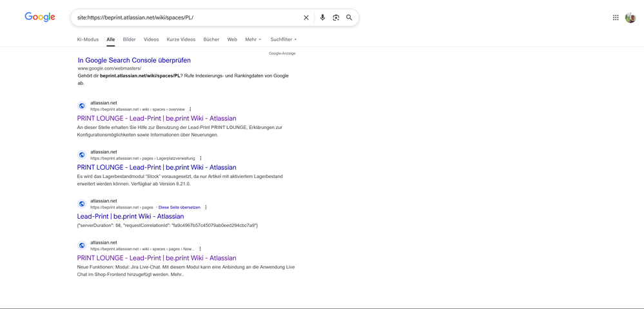Open PRINT LOUNGE result for Lagerplatzverwaltung
This screenshot has height=309, width=644.
157,167
